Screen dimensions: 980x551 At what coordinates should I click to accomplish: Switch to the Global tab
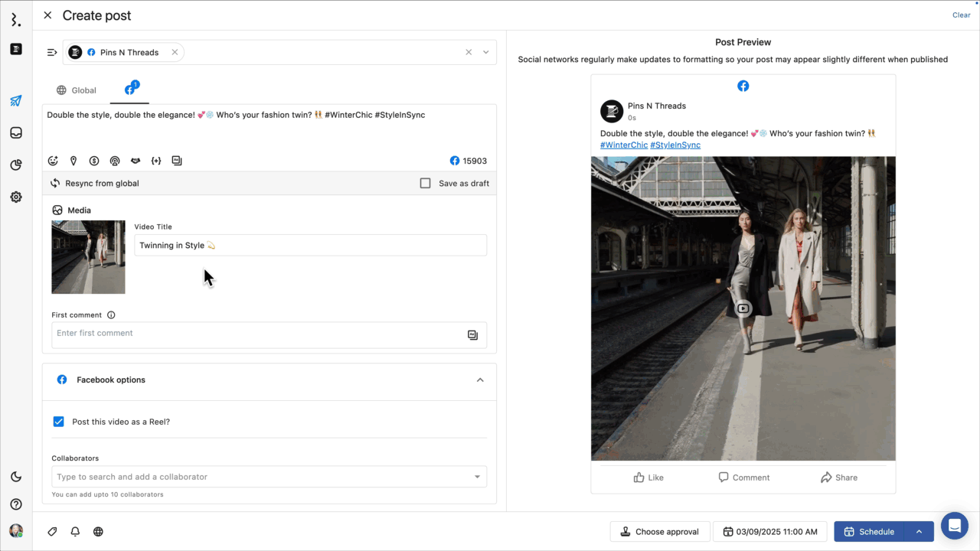pyautogui.click(x=76, y=90)
